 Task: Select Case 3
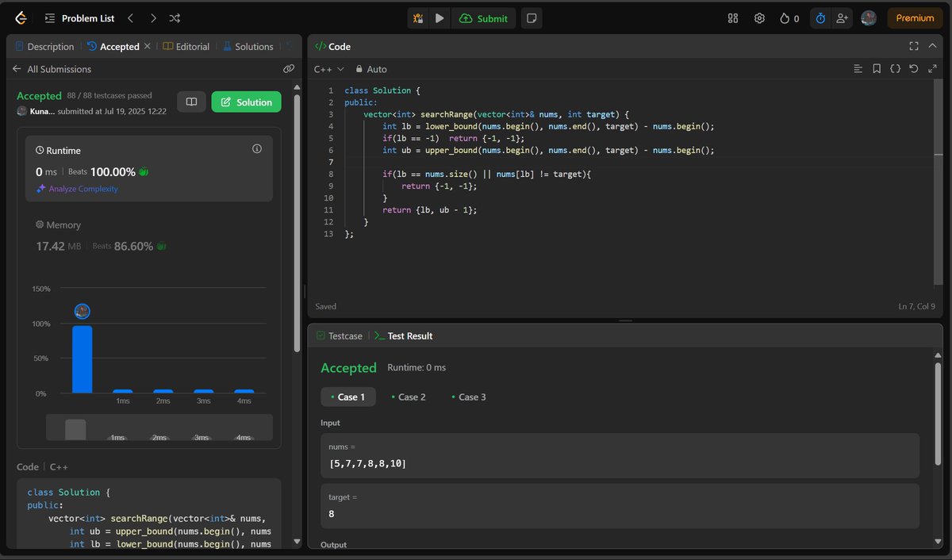(468, 397)
